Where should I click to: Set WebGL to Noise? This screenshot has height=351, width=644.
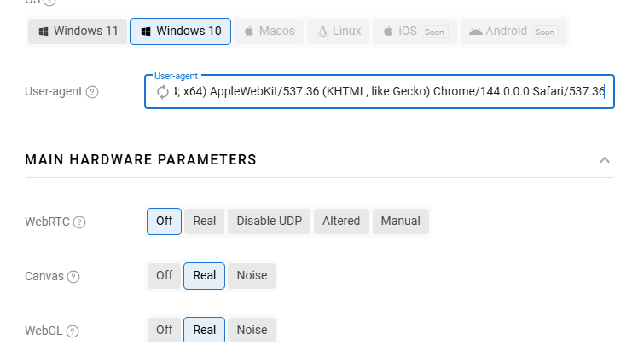(x=252, y=331)
